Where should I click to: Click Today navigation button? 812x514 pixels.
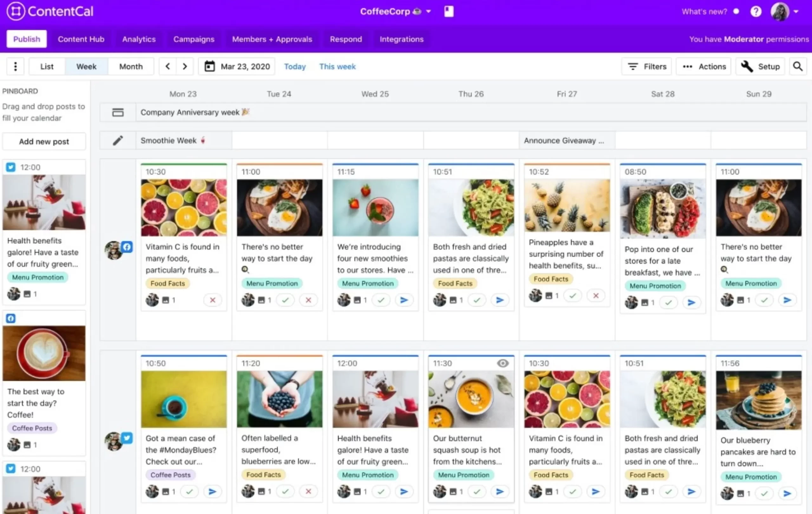pos(294,66)
